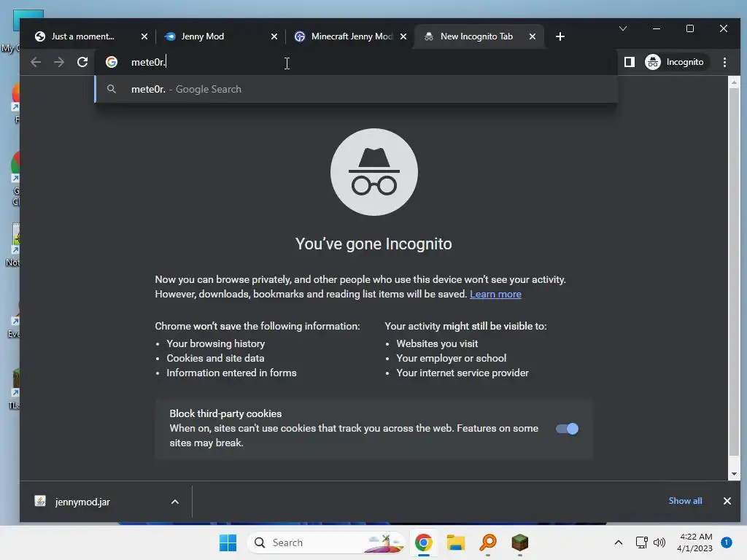Click 'Your activity might still be visible to' text
This screenshot has width=747, height=560.
click(x=465, y=326)
